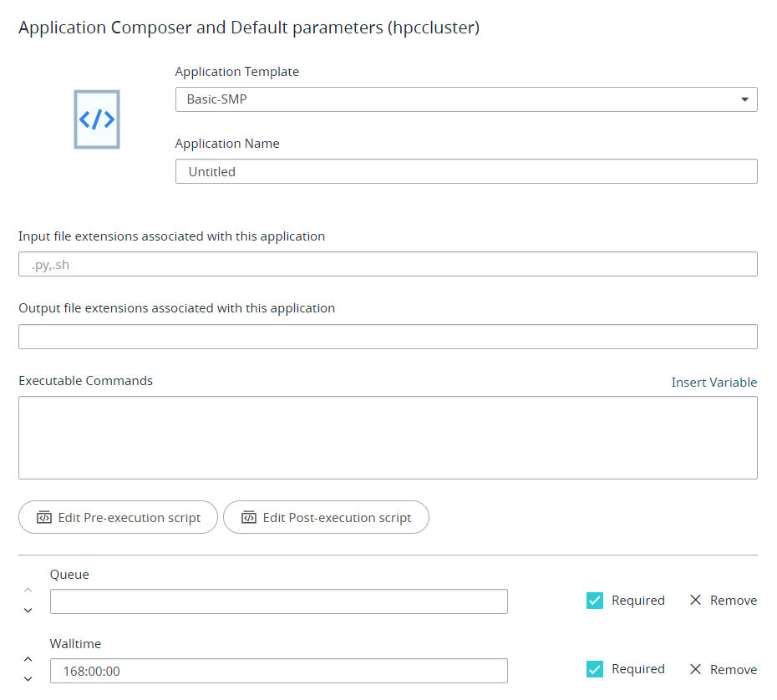Click the output file extensions field
The image size is (777, 700).
(388, 337)
